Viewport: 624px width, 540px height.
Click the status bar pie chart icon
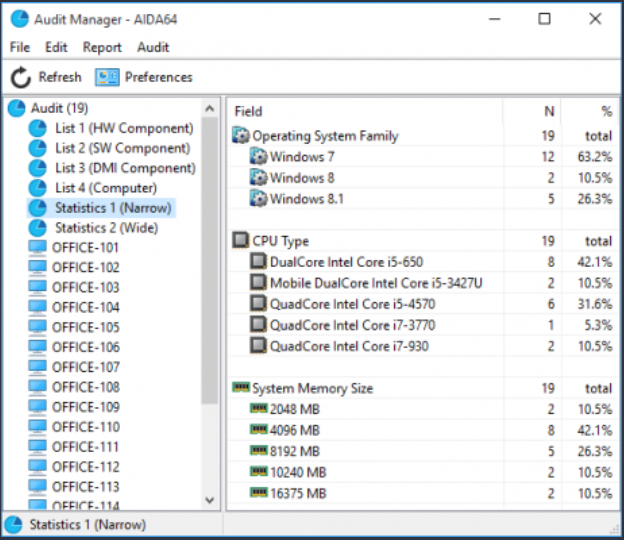pyautogui.click(x=14, y=524)
